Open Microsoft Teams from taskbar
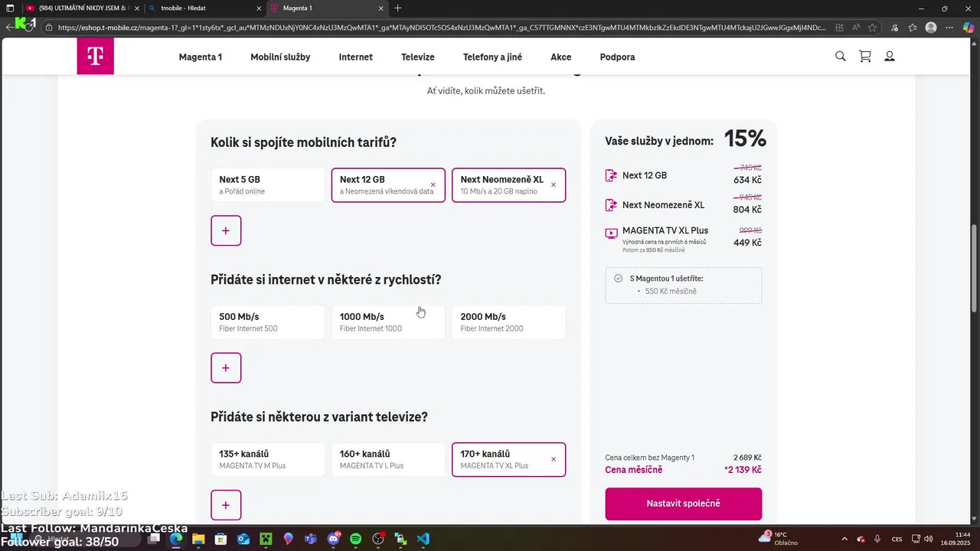Screen dimensions: 980x551 point(311,539)
